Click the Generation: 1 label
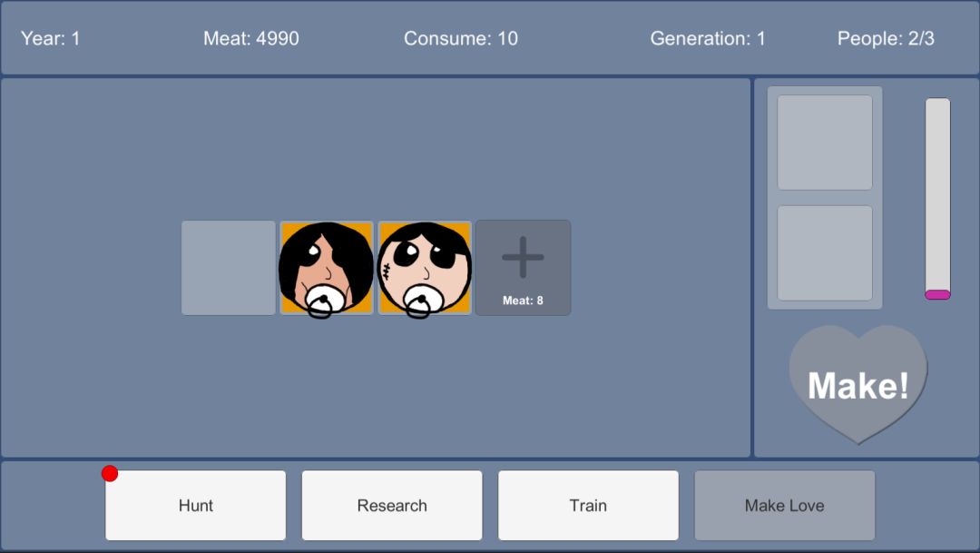This screenshot has height=553, width=980. coord(708,39)
